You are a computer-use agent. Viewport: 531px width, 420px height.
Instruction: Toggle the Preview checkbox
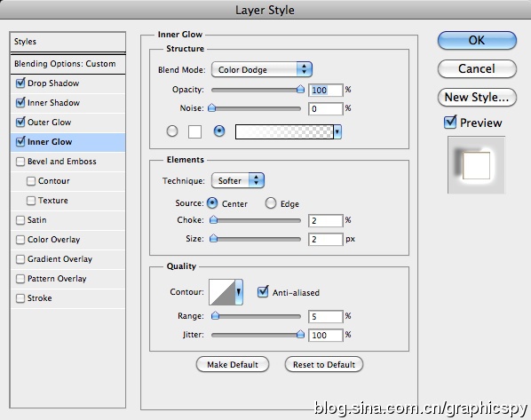click(x=450, y=122)
